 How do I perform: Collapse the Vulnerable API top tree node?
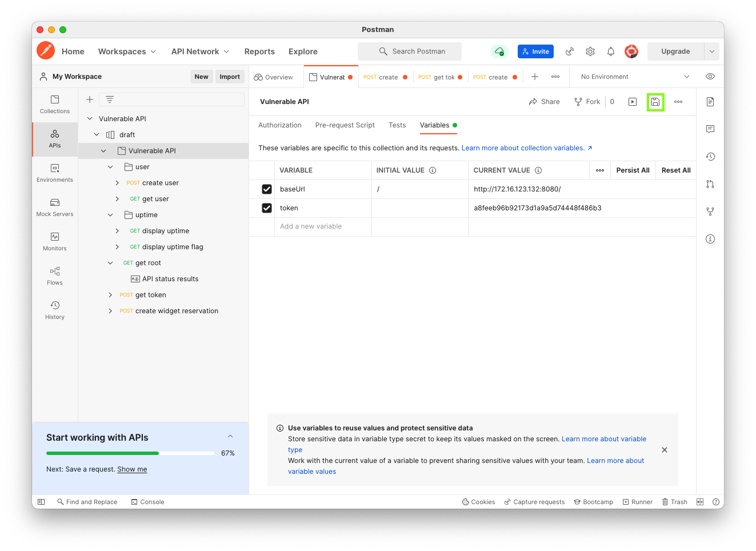coord(90,119)
